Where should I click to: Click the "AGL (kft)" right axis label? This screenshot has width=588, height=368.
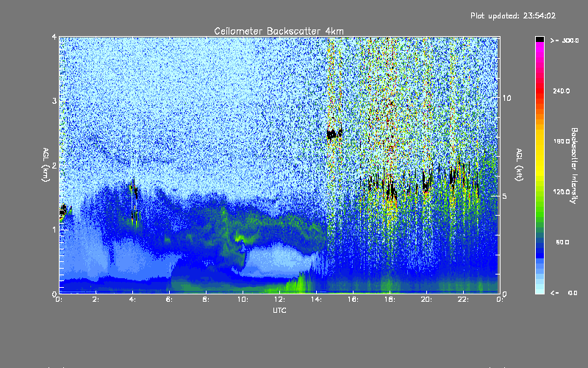(x=519, y=165)
